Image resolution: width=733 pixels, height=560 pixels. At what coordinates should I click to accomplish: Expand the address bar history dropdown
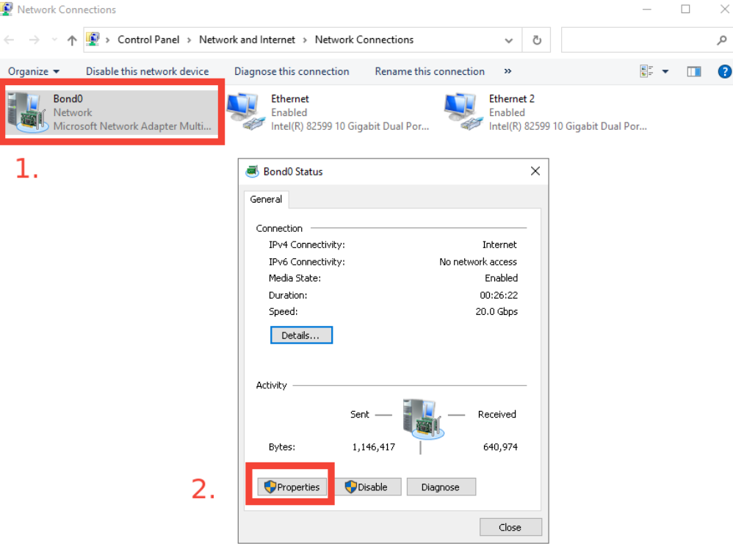click(x=509, y=40)
